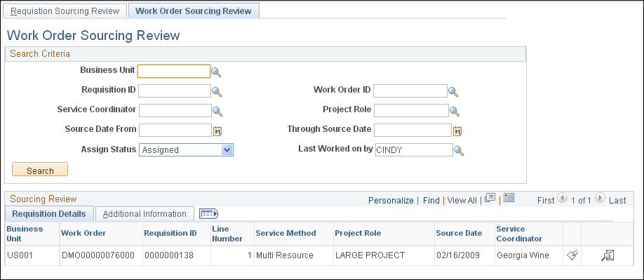Sort by Requisition ID column header
The height and width of the screenshot is (280, 644).
point(170,233)
